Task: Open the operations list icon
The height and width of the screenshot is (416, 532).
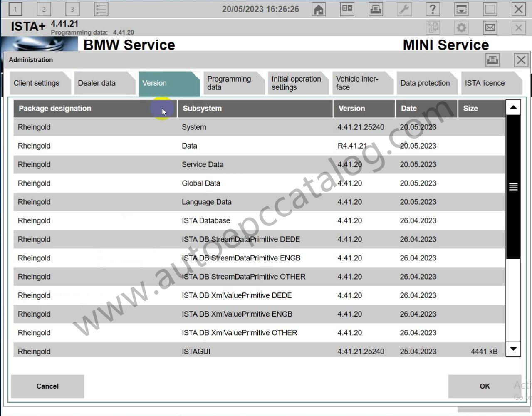Action: (x=101, y=9)
